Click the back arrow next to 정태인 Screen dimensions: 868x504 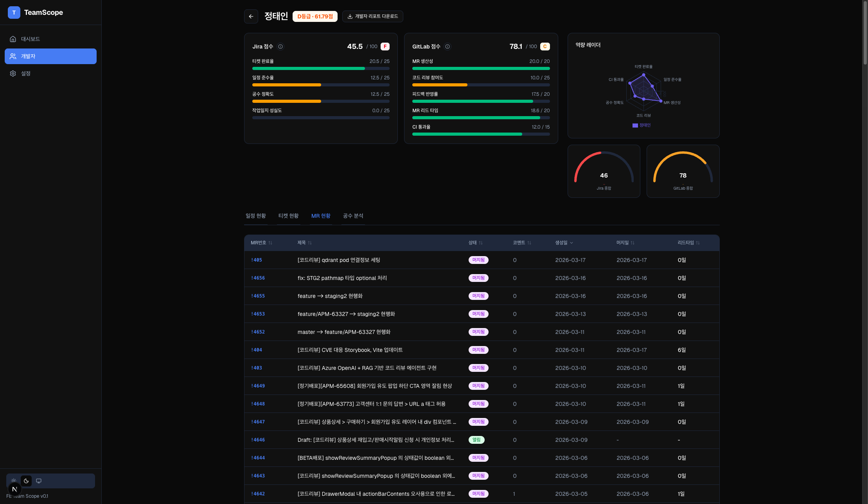pos(251,16)
